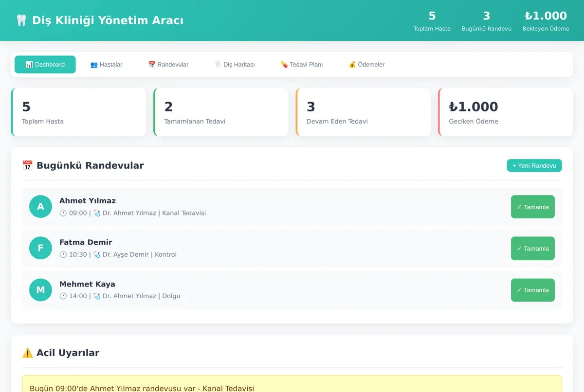The height and width of the screenshot is (392, 584).
Task: Click "Dr. Ayşe Demir" in Fatma's row
Action: [126, 254]
